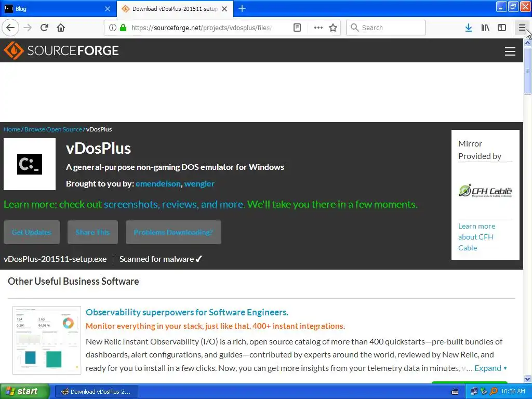The image size is (532, 399).
Task: Open the Firefox hamburger menu
Action: coord(522,28)
